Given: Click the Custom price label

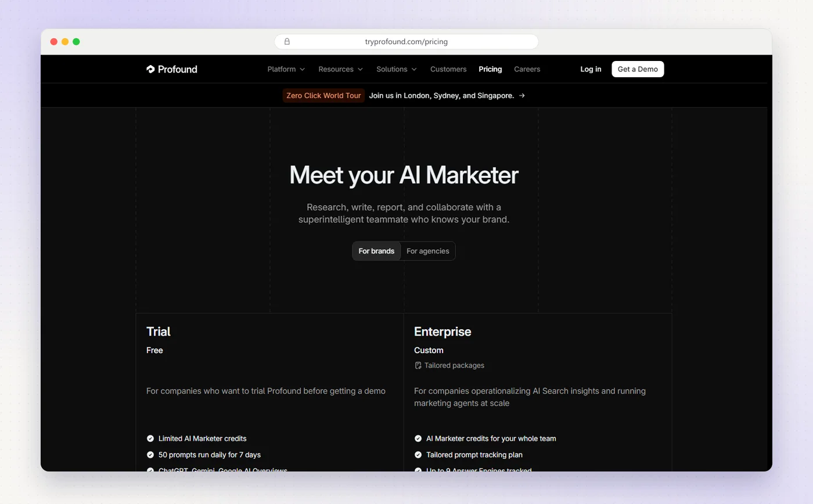Looking at the screenshot, I should coord(429,350).
